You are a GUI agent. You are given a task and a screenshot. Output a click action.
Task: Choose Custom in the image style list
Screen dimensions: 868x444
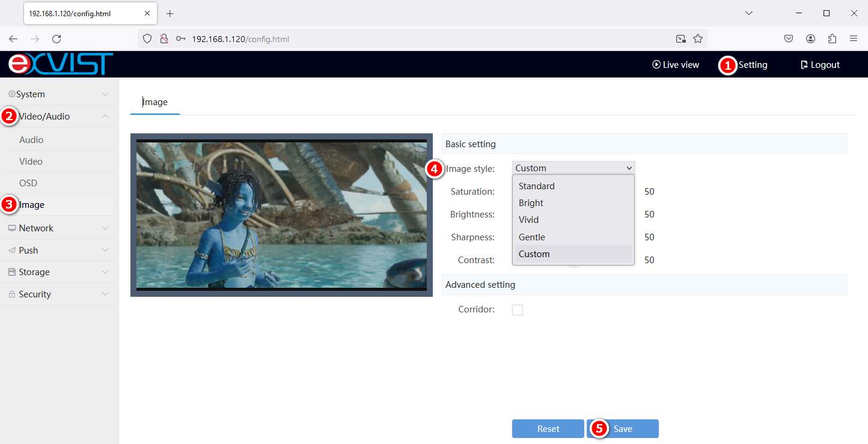tap(573, 254)
